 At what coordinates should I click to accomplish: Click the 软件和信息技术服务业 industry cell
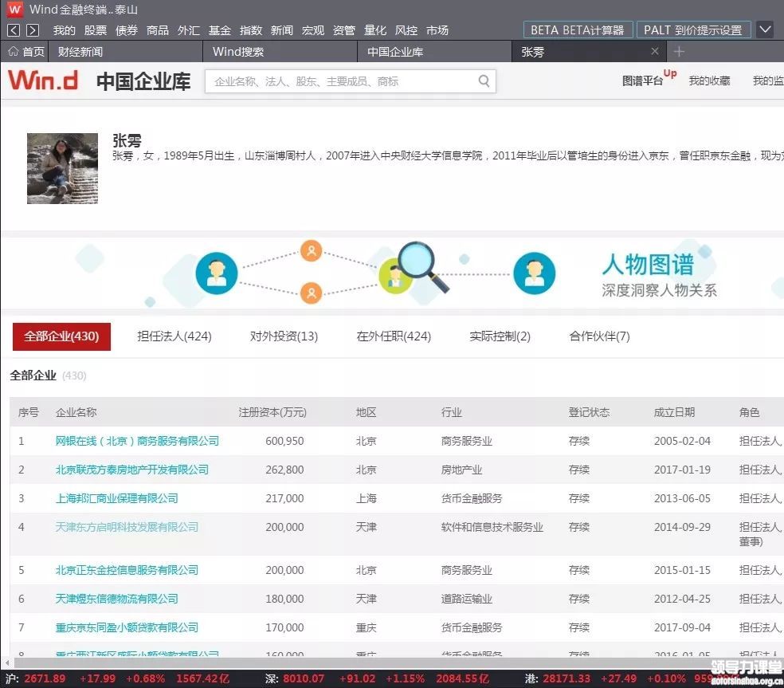coord(492,527)
